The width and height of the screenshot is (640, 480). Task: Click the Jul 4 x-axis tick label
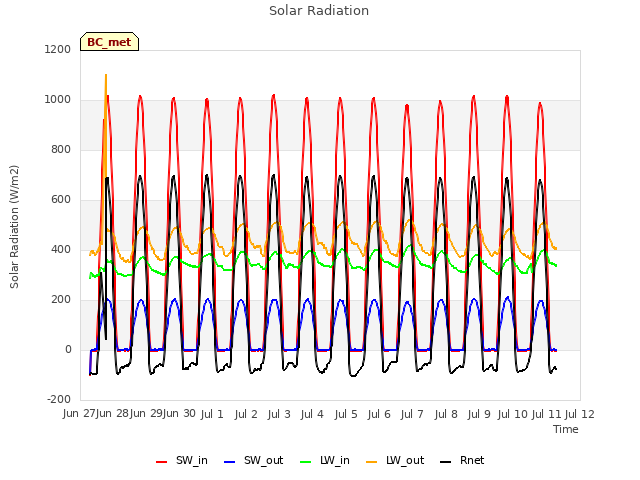point(312,414)
